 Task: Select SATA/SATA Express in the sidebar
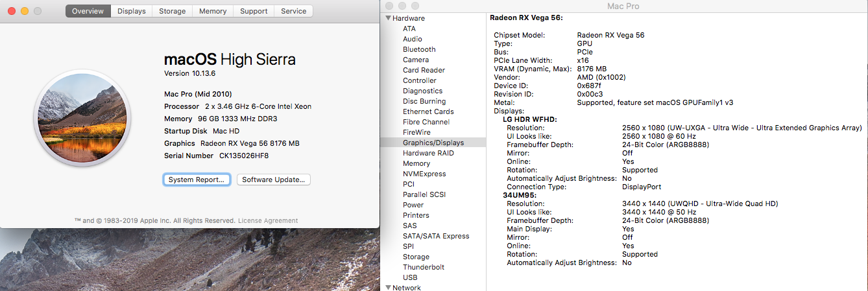(436, 236)
